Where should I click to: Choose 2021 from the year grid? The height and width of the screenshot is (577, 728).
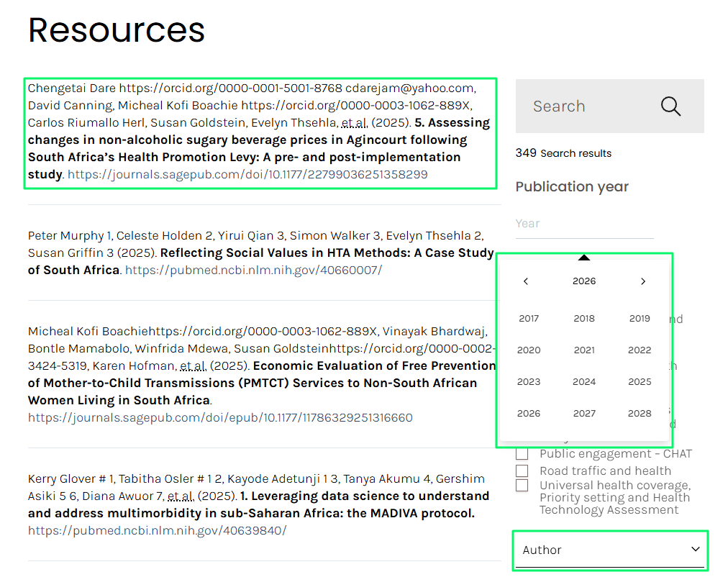coord(584,350)
